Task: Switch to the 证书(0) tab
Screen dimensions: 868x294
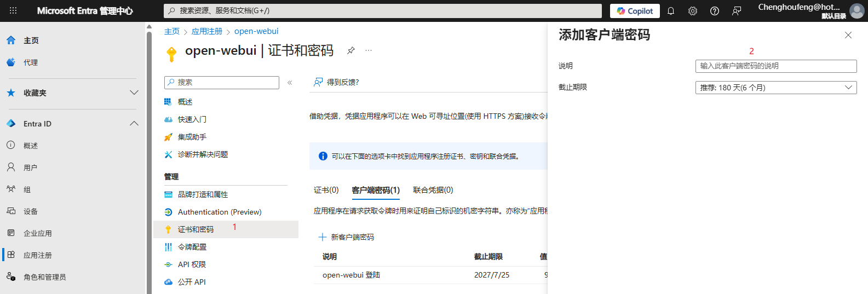Action: coord(326,190)
